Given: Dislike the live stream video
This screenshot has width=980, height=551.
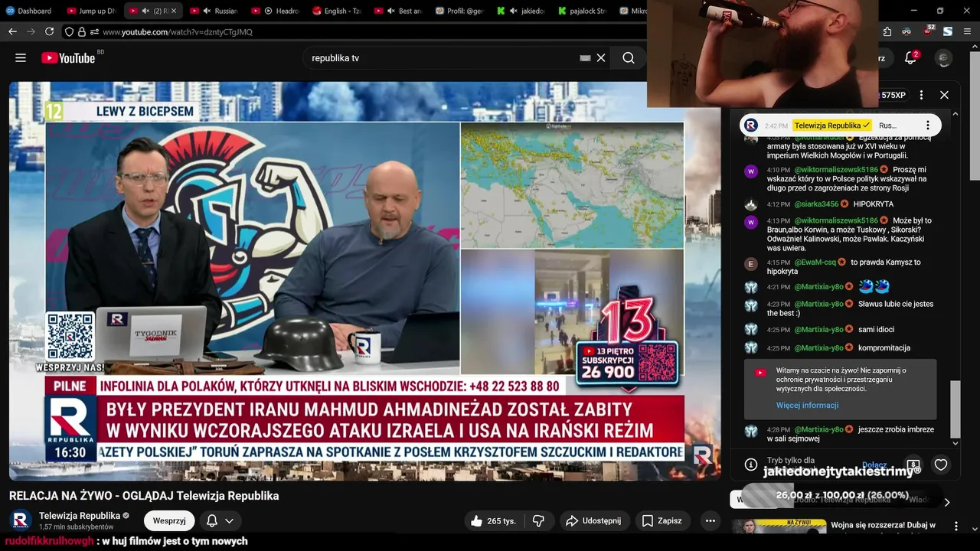Looking at the screenshot, I should 538,520.
